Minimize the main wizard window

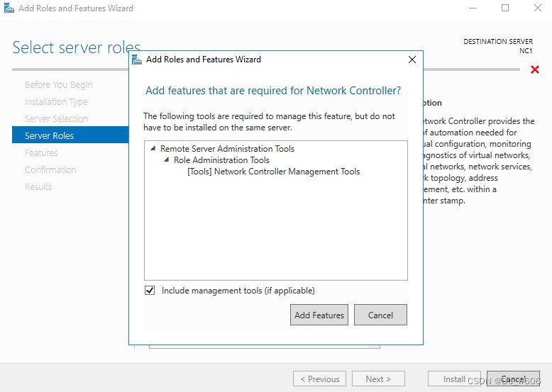[x=473, y=8]
